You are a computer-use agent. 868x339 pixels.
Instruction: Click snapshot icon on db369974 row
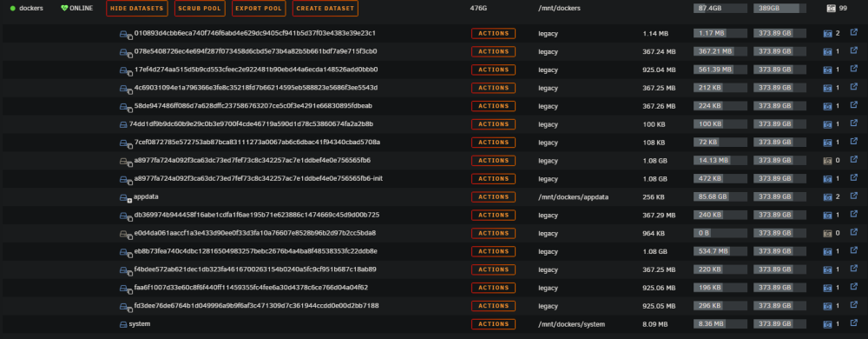click(827, 216)
